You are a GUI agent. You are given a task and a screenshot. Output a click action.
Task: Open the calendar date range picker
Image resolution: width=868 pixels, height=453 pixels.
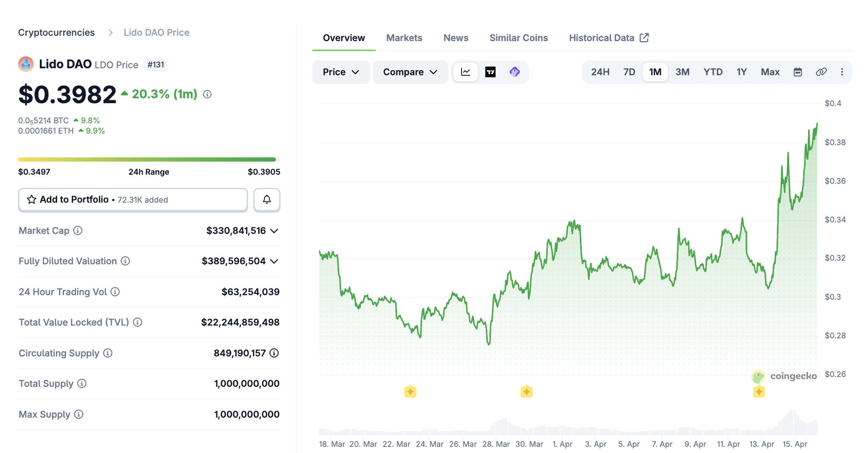tap(797, 72)
